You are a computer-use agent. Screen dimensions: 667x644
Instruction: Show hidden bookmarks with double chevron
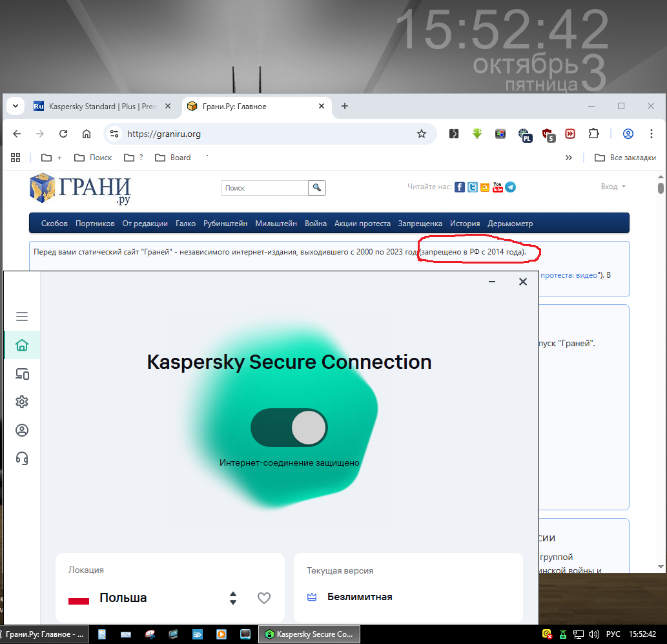568,158
